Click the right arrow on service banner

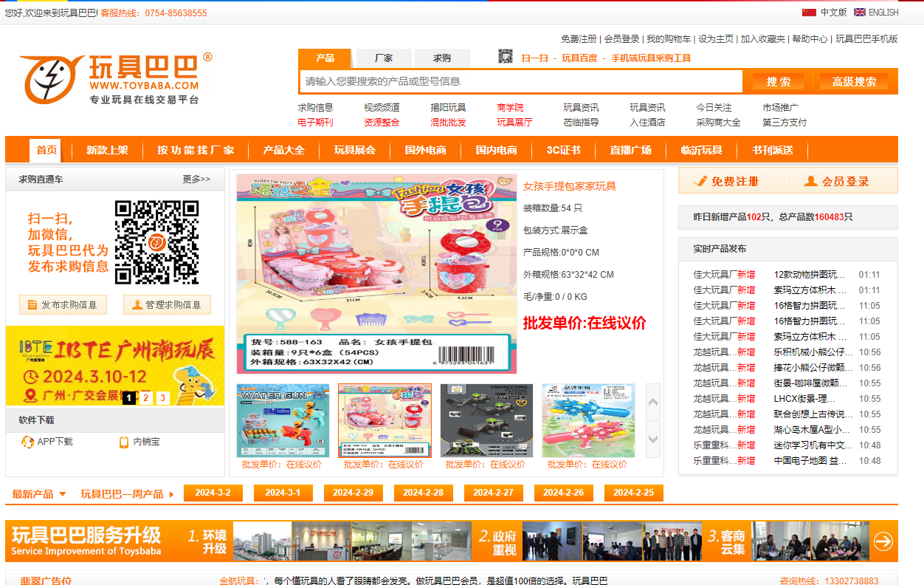[x=883, y=541]
